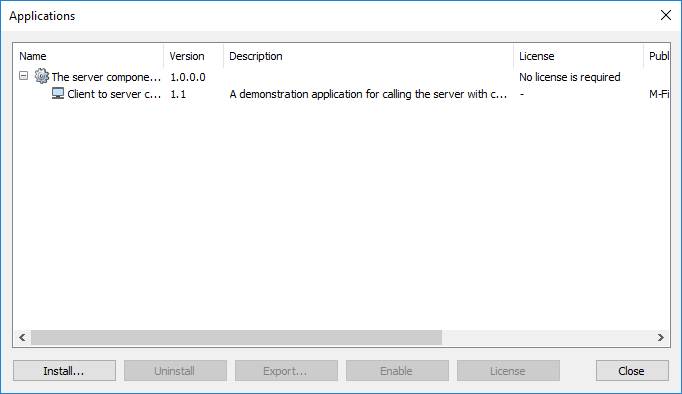Viewport: 682px width, 394px height.
Task: Click the Close button
Action: click(632, 371)
